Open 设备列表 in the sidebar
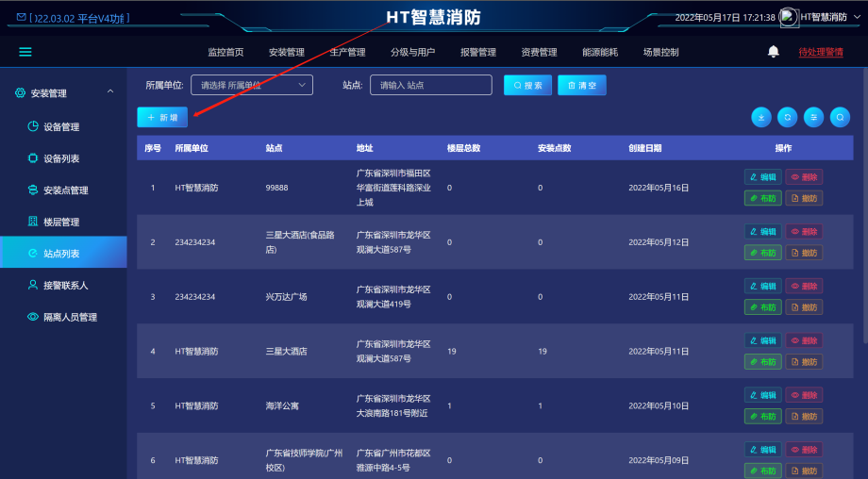 (63, 158)
